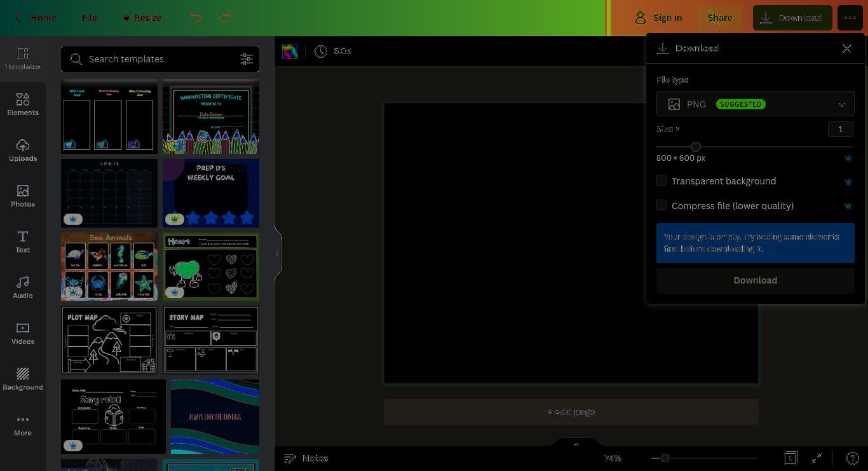The image size is (868, 471).
Task: Click the undo arrow icon
Action: pyautogui.click(x=196, y=18)
